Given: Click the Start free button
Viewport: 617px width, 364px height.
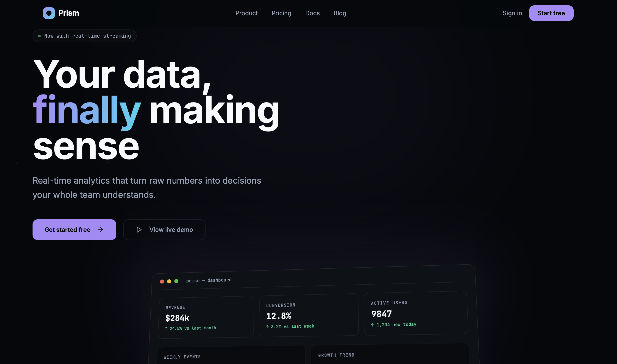Looking at the screenshot, I should pyautogui.click(x=551, y=13).
